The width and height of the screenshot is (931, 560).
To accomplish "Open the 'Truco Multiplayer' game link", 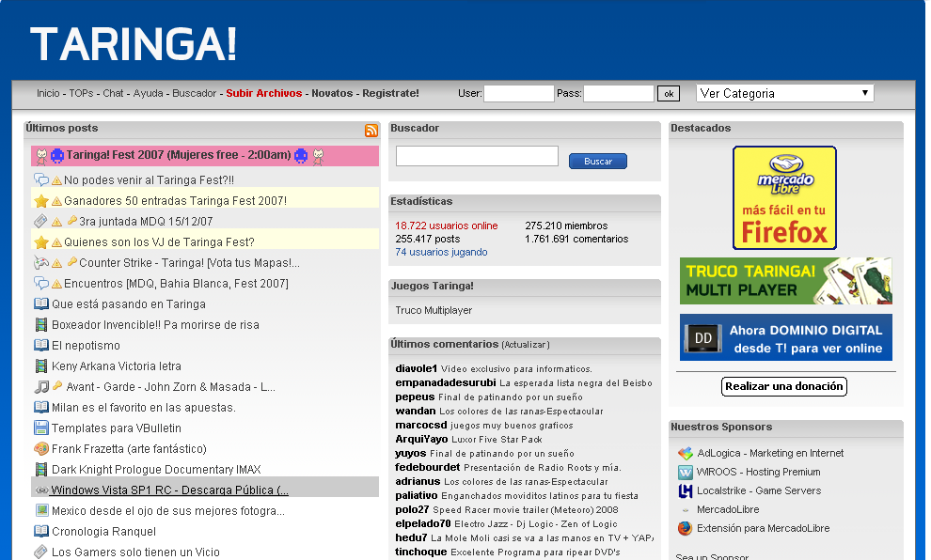I will (x=434, y=310).
